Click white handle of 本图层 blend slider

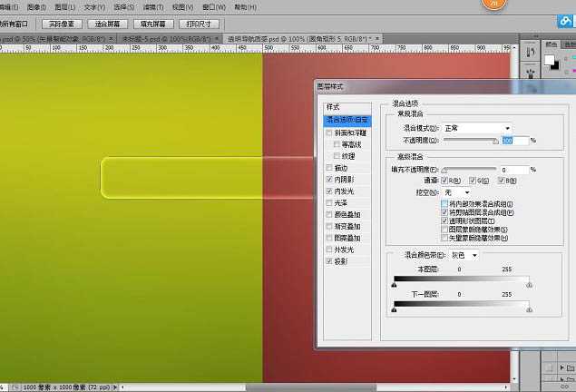[530, 285]
